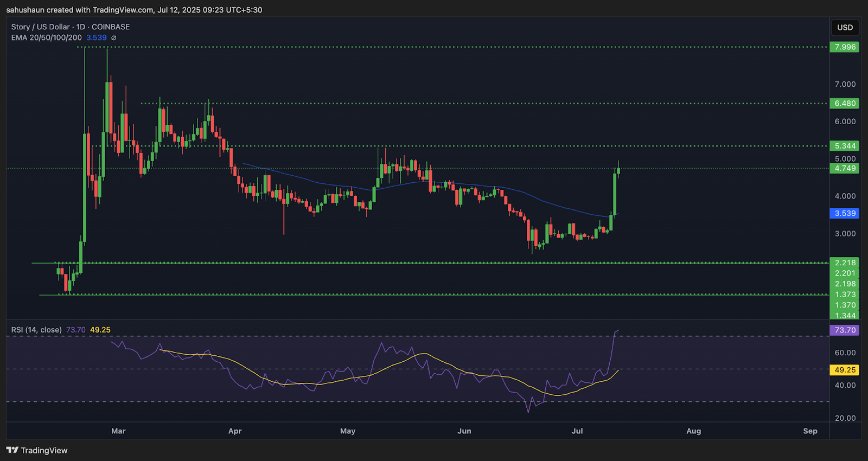Image resolution: width=868 pixels, height=461 pixels.
Task: Click the 60.00 RSI axis tick
Action: pos(845,353)
